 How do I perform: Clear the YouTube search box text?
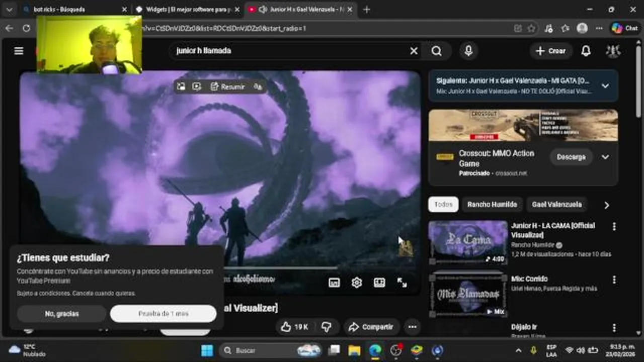(414, 51)
